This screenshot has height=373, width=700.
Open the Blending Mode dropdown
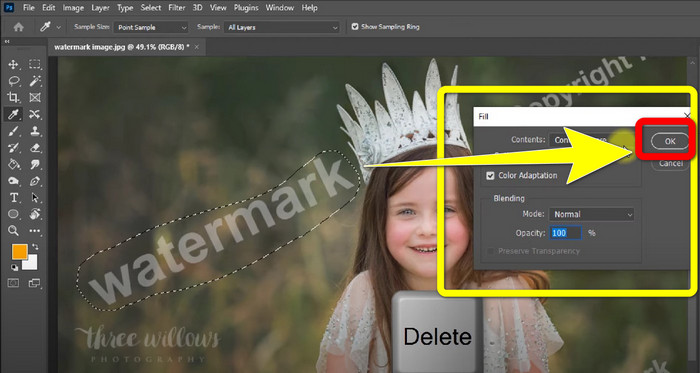[591, 215]
